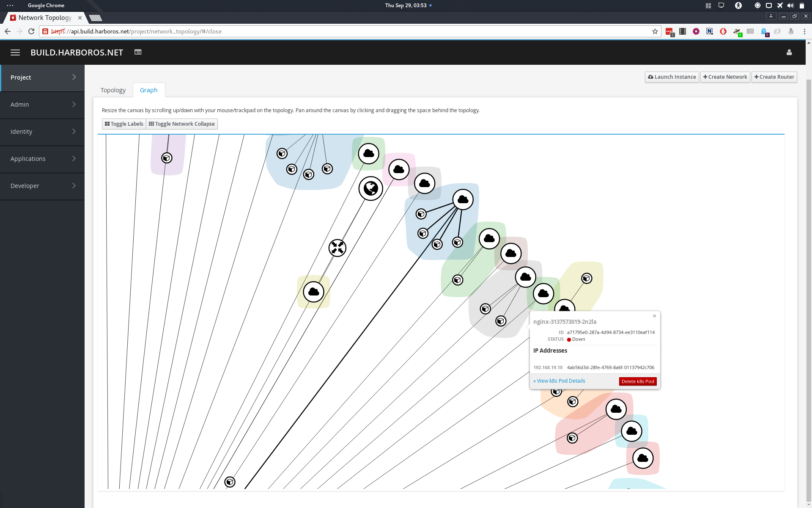The height and width of the screenshot is (508, 812).
Task: Close the nginx pod details popup
Action: tap(654, 316)
